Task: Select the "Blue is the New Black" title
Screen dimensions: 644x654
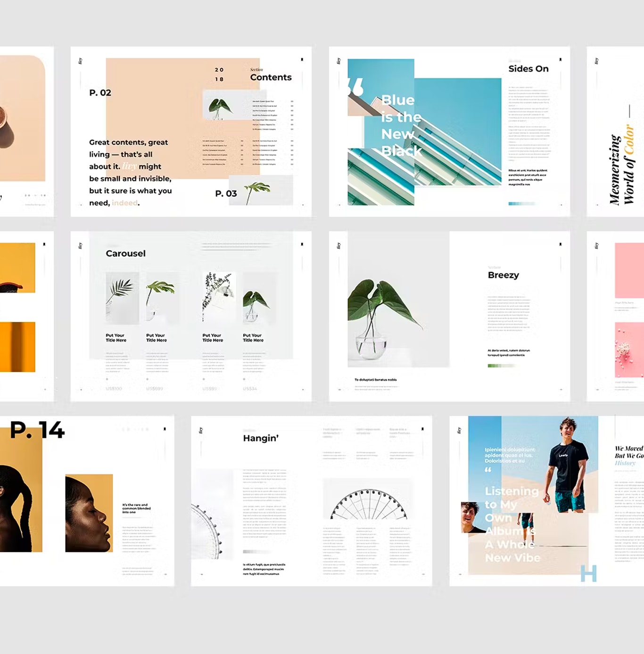Action: (401, 125)
